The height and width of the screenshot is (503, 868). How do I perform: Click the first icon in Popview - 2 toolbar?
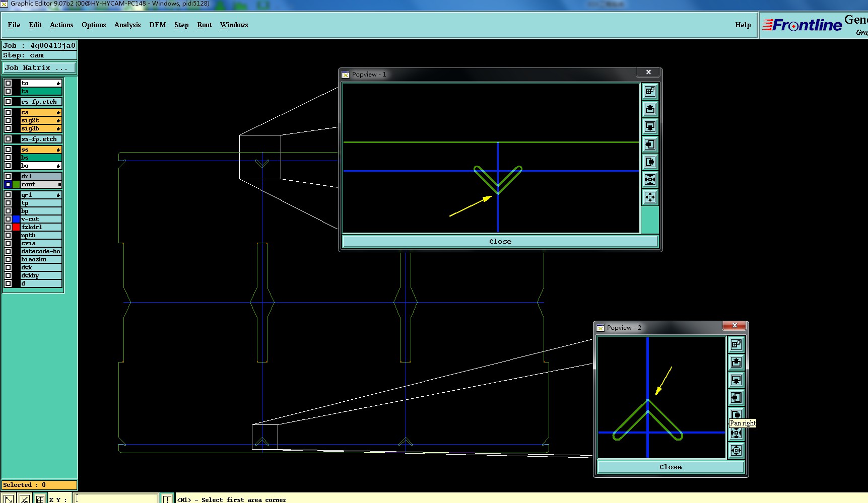point(736,344)
